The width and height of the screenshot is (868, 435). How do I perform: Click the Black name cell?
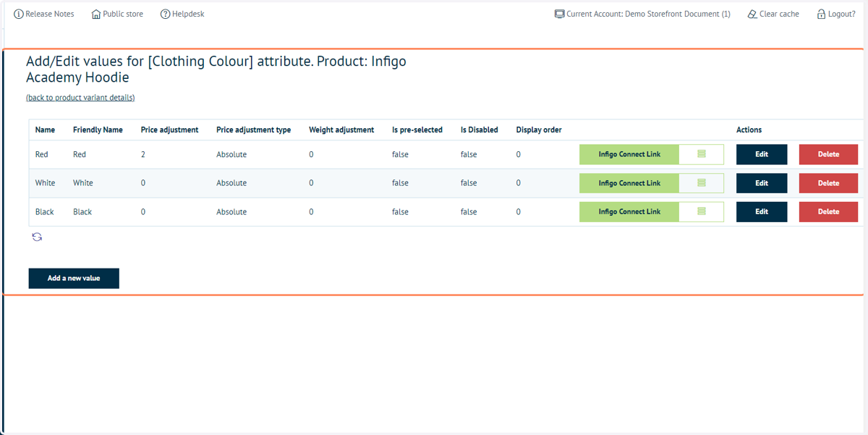click(44, 212)
